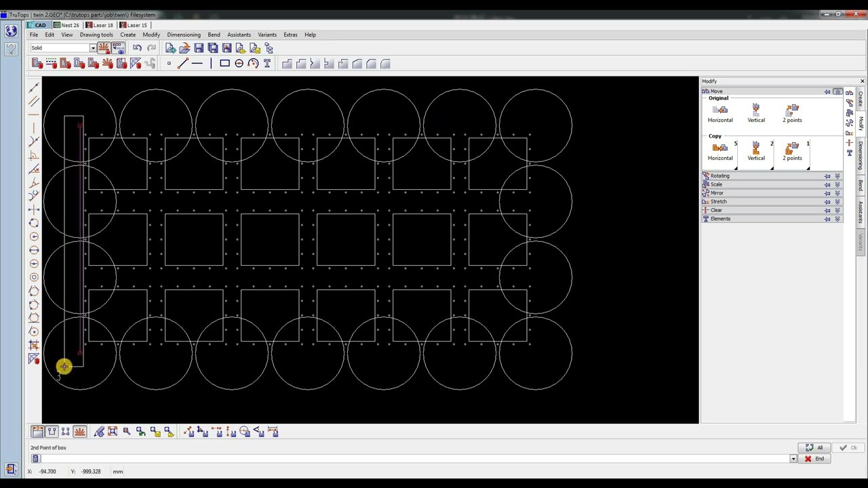This screenshot has width=868, height=488.
Task: Expand the Mirror section
Action: tap(837, 193)
